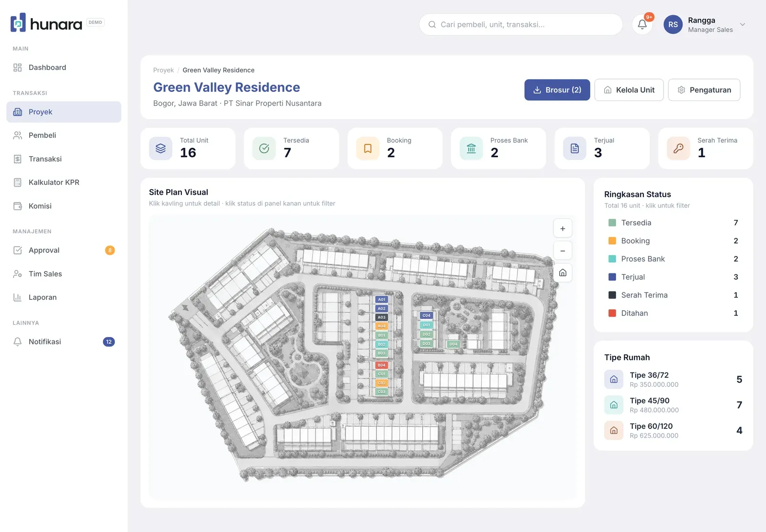
Task: Open Pembeli page from sidebar
Action: pos(64,136)
